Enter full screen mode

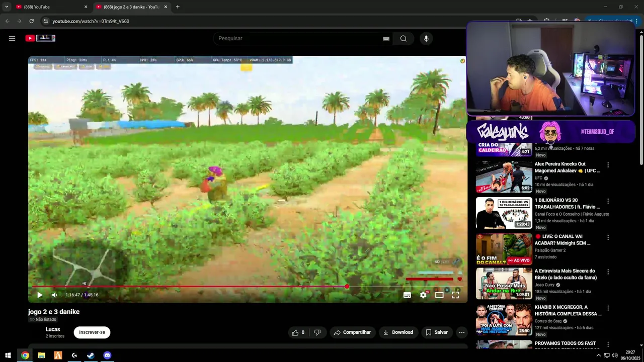455,295
